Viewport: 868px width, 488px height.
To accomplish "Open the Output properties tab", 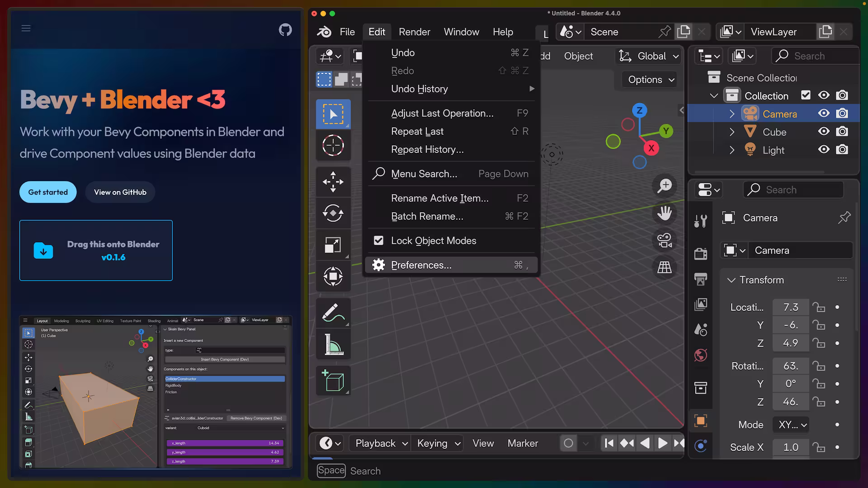I will [701, 279].
